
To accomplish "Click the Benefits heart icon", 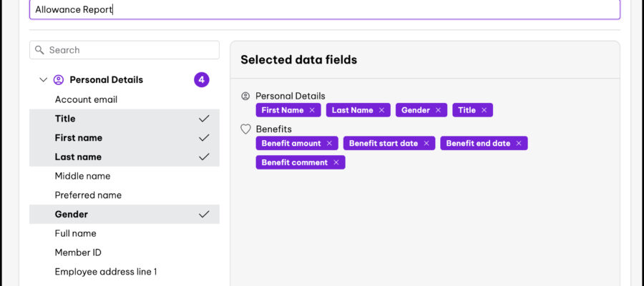I will (245, 129).
